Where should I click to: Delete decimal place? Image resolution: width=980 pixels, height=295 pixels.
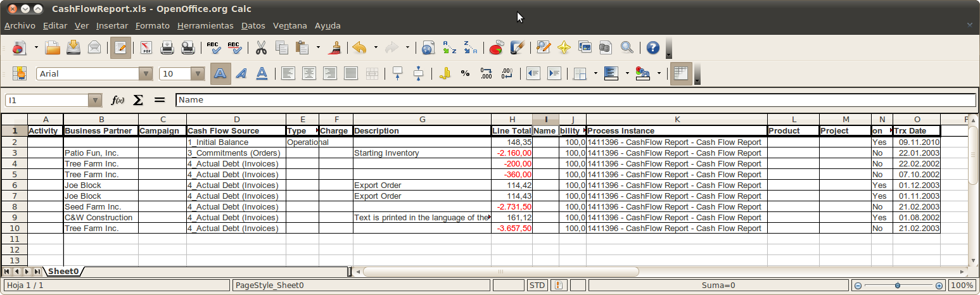pyautogui.click(x=507, y=73)
